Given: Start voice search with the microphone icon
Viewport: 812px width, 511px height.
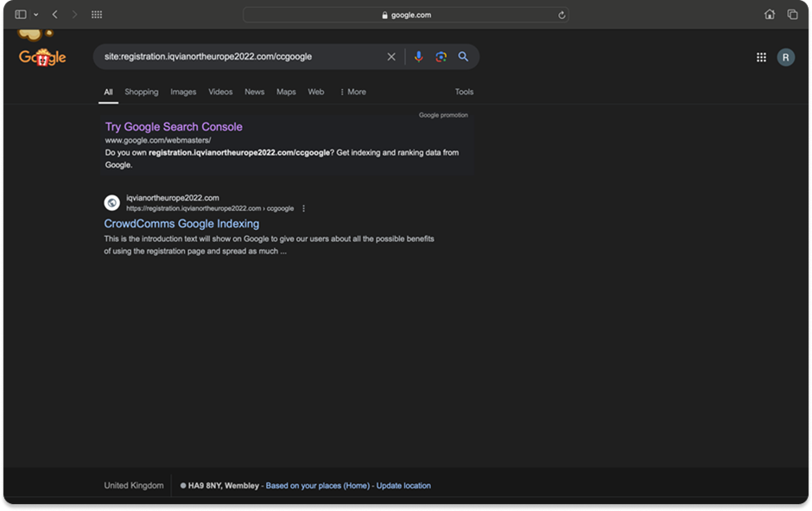Looking at the screenshot, I should 419,57.
